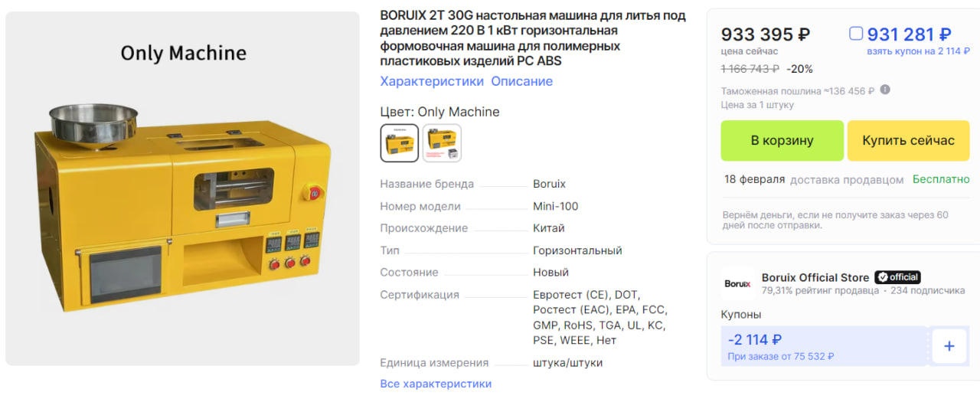Click the взять купон на 2 114 ₽ link
This screenshot has height=412, width=980.
[x=918, y=51]
